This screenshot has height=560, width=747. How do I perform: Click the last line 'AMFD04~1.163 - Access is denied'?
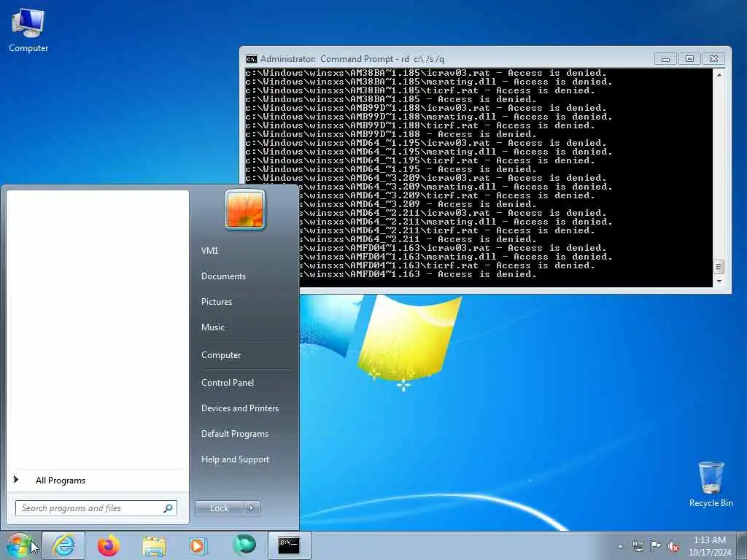[418, 274]
